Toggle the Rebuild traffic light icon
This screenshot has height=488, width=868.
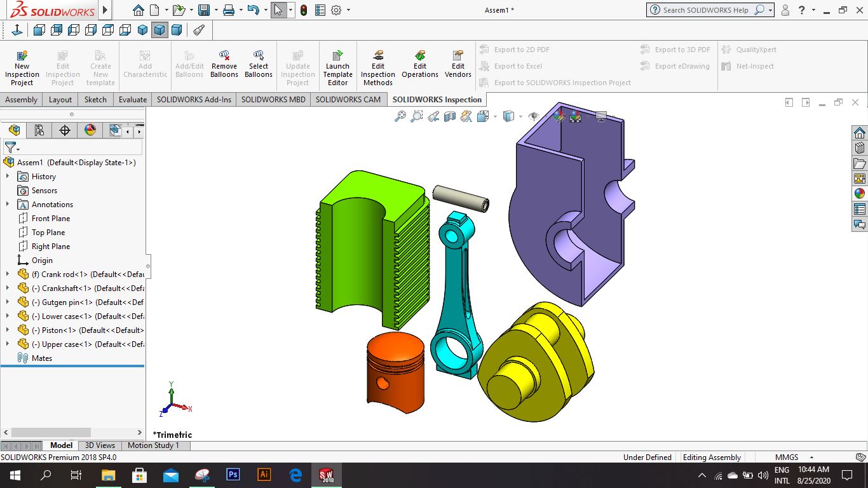[304, 10]
